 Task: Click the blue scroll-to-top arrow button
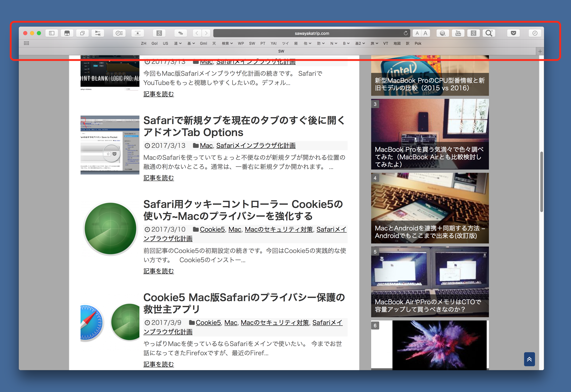point(529,359)
